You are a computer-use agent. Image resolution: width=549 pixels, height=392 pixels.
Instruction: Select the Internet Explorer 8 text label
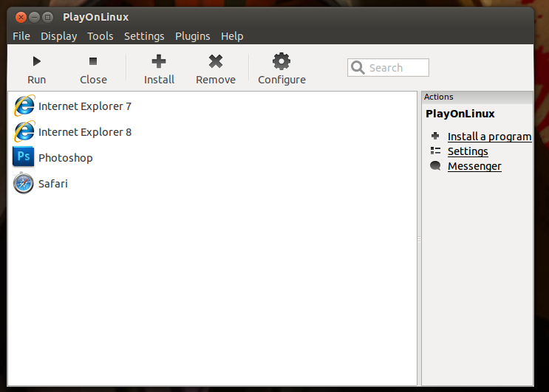click(x=85, y=132)
